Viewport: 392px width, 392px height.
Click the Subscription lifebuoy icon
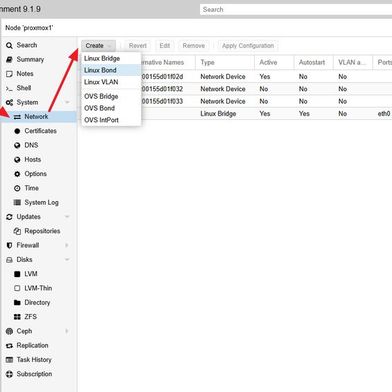point(9,374)
